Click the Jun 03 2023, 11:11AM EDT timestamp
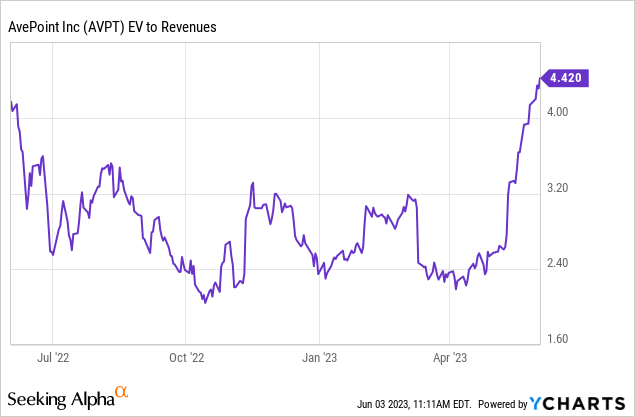Image resolution: width=635 pixels, height=417 pixels. click(414, 404)
